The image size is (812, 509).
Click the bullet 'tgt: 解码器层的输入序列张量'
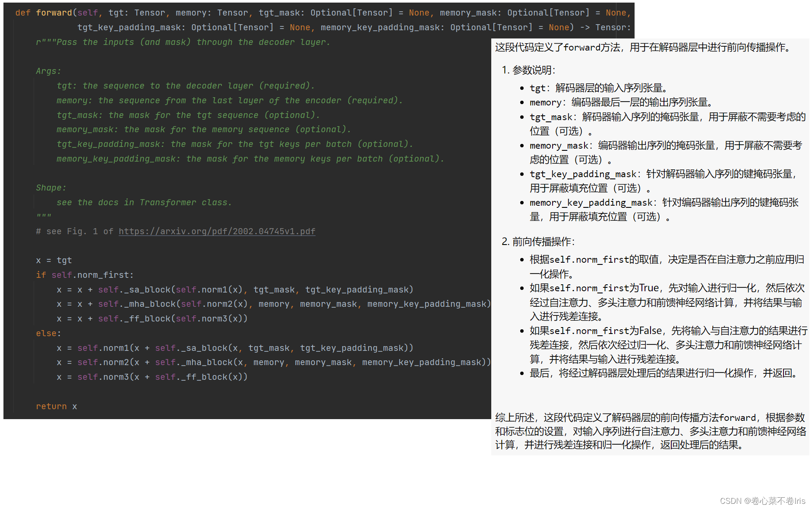point(599,88)
